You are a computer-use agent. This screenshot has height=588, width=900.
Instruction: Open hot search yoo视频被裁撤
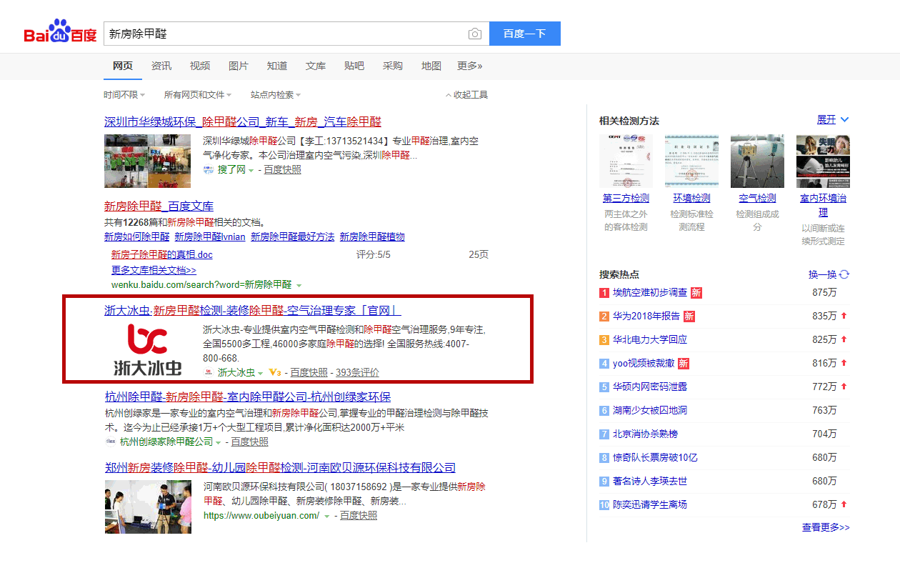click(x=644, y=363)
